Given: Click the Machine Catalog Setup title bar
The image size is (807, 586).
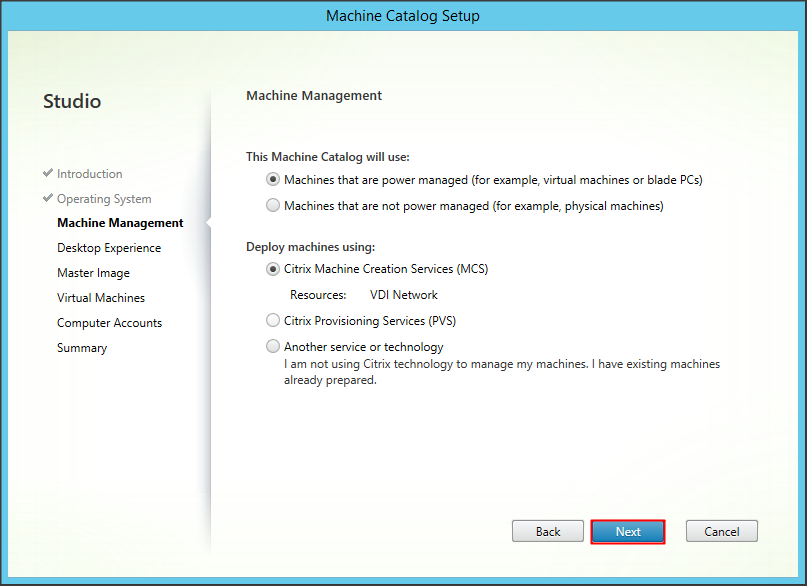Looking at the screenshot, I should (x=403, y=16).
